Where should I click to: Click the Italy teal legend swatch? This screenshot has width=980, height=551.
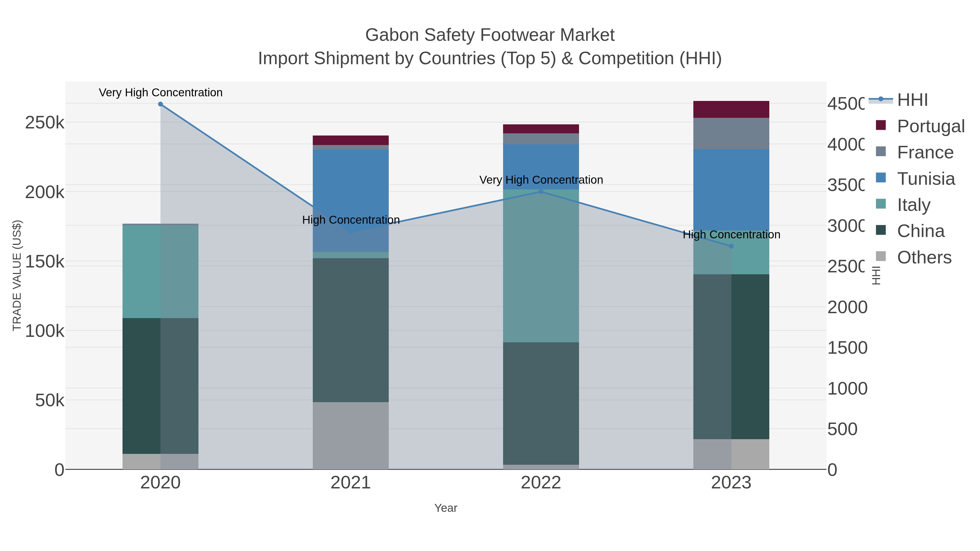click(x=881, y=204)
